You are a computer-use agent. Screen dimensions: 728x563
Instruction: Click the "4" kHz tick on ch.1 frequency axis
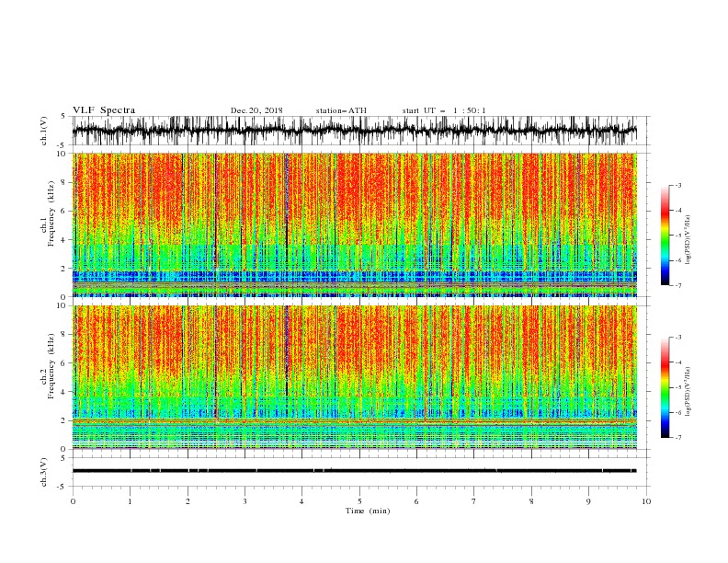(63, 240)
